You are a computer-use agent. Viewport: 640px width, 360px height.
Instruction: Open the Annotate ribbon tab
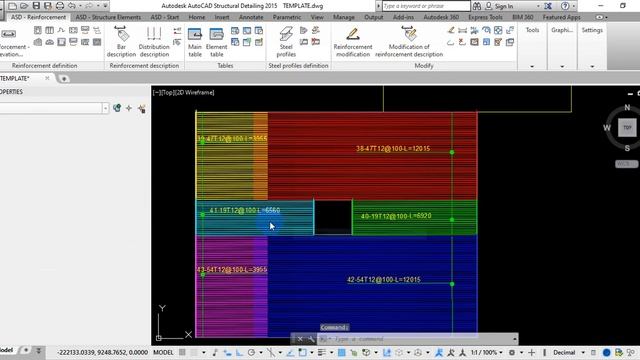pyautogui.click(x=251, y=17)
